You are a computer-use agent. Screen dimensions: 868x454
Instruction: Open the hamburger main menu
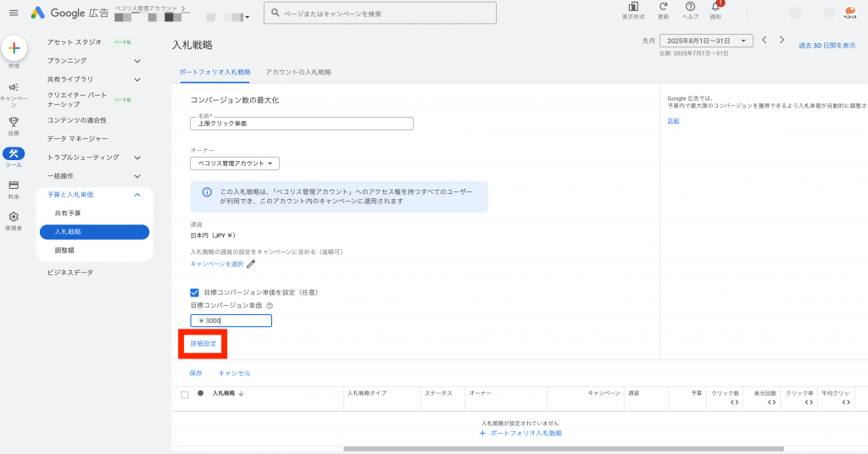(14, 13)
